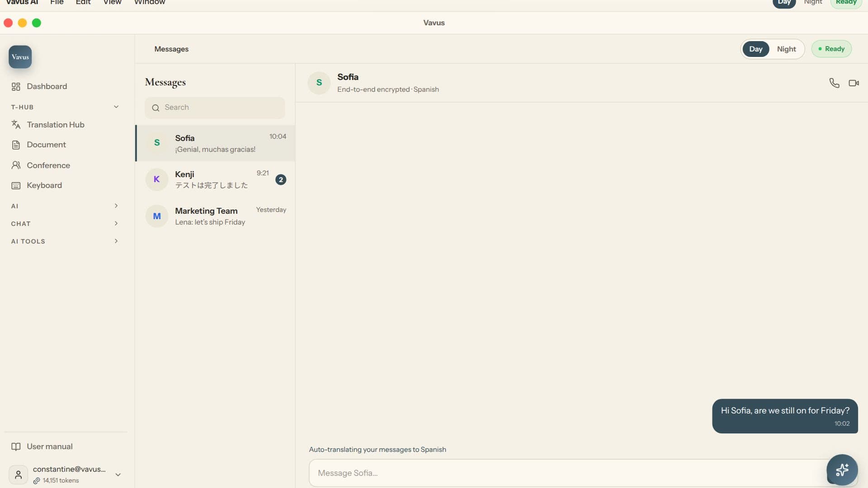The image size is (868, 488).
Task: Click the constantine@vavus account email
Action: click(x=69, y=469)
